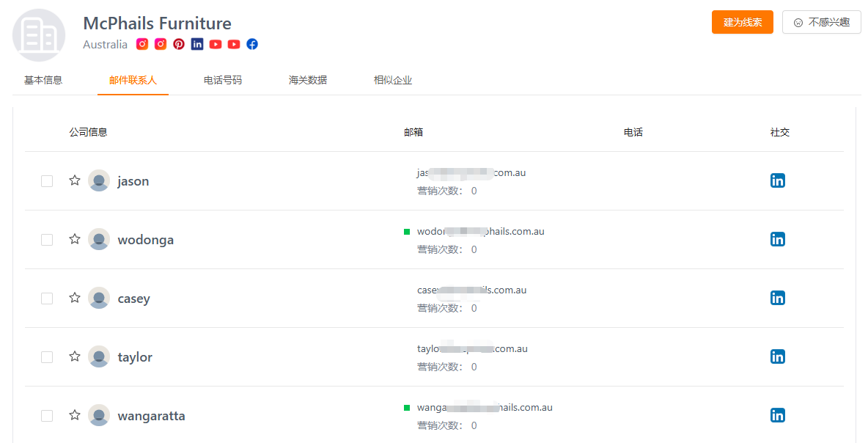Switch to the 基本信息 tab
868x443 pixels.
click(43, 80)
